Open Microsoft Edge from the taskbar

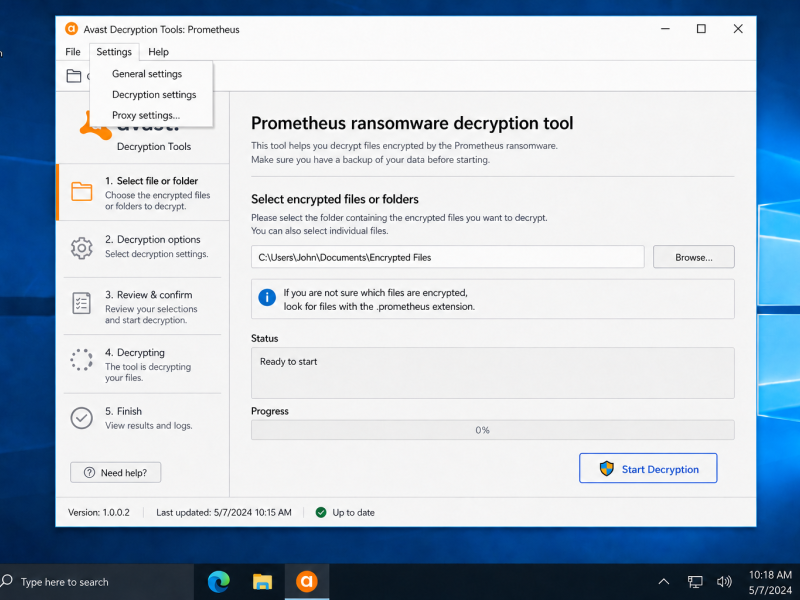(219, 582)
